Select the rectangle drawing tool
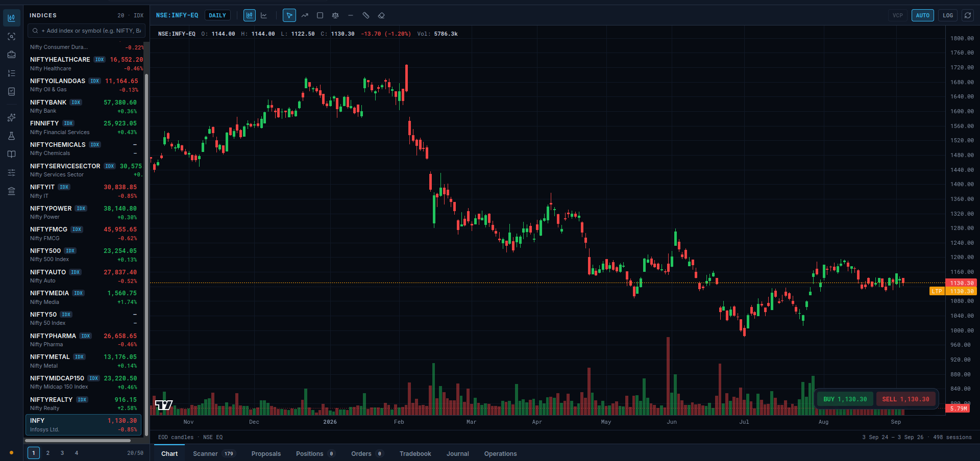 [320, 15]
